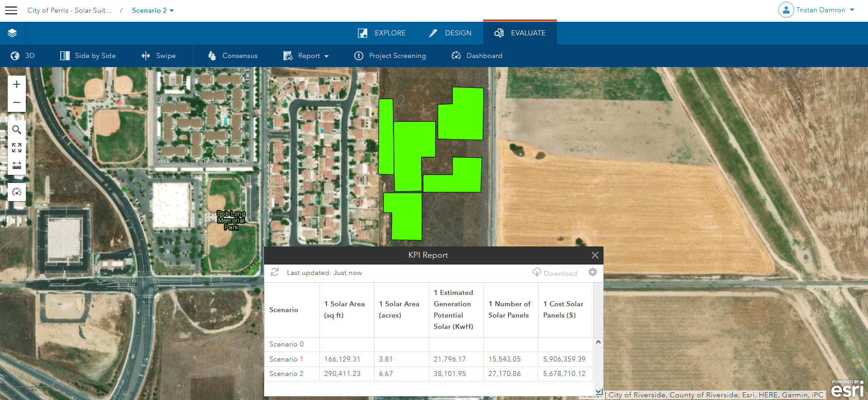Viewport: 868px width, 400px height.
Task: Open the map search tool
Action: pos(17,130)
